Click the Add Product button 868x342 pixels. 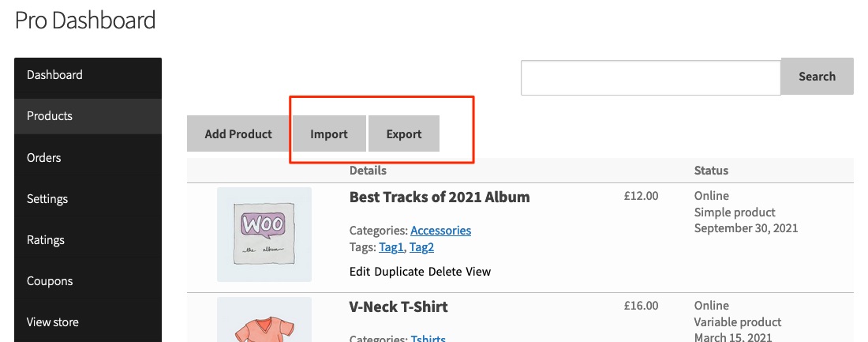[x=238, y=133]
